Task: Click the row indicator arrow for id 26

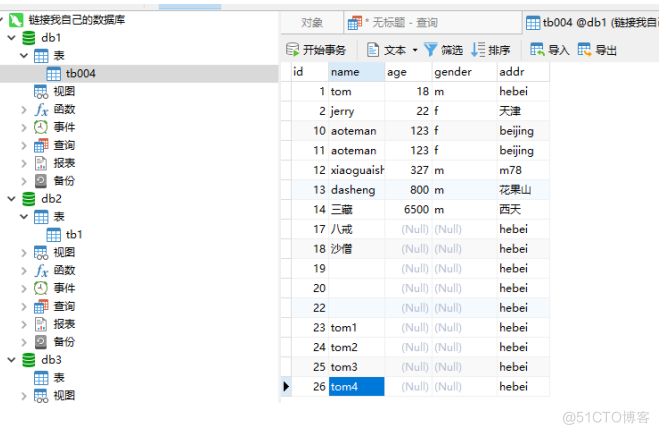Action: pyautogui.click(x=286, y=387)
